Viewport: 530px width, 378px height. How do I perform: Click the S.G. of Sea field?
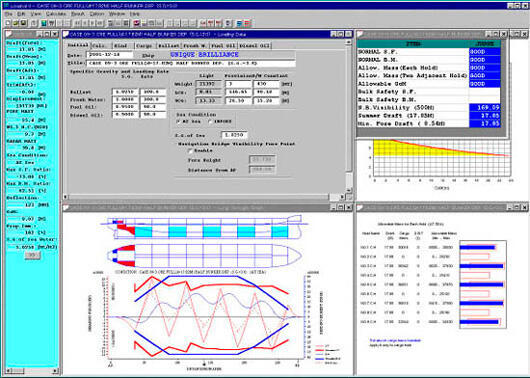(234, 135)
